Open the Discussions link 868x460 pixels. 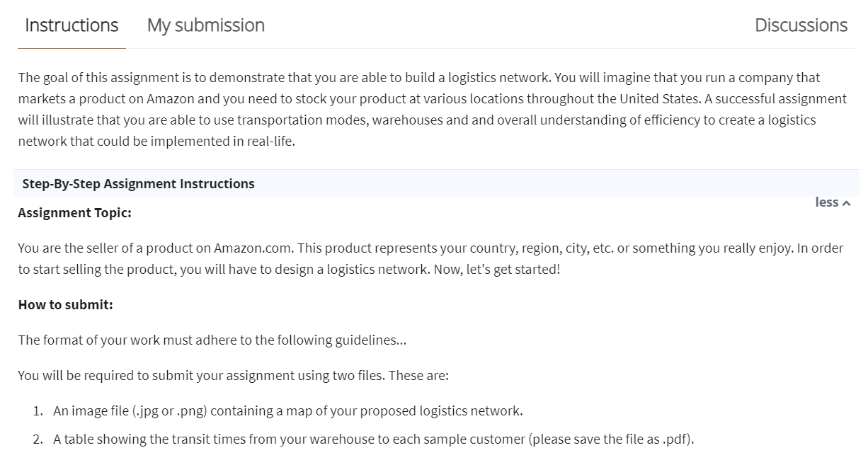(801, 25)
